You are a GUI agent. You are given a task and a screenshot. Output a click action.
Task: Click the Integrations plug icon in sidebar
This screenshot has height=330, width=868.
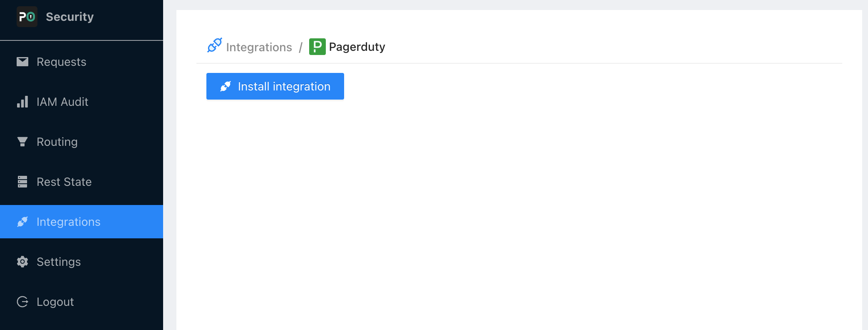point(22,222)
